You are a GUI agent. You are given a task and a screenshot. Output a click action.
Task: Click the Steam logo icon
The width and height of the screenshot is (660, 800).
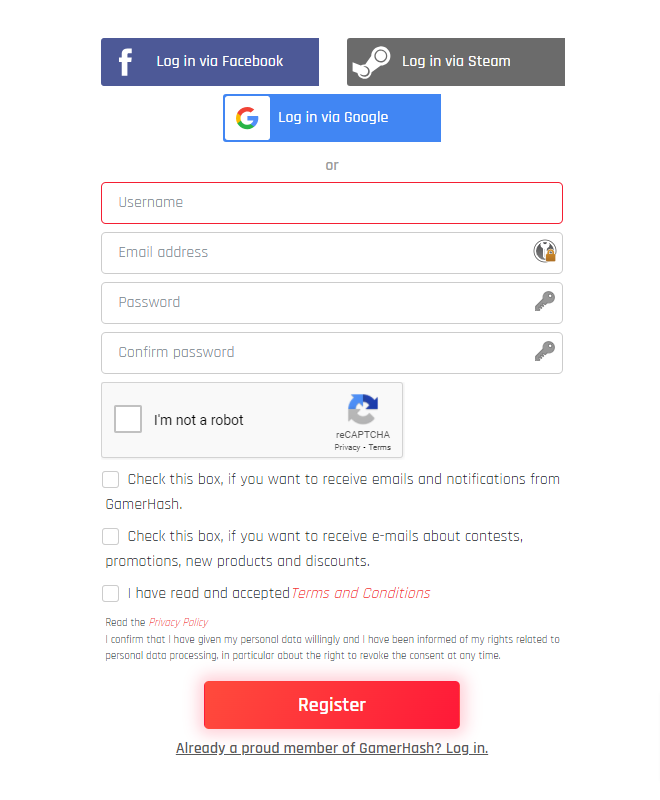(x=371, y=62)
